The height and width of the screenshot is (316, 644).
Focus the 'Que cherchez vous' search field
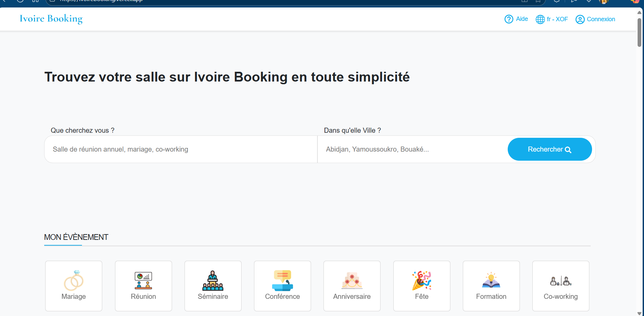pos(181,149)
